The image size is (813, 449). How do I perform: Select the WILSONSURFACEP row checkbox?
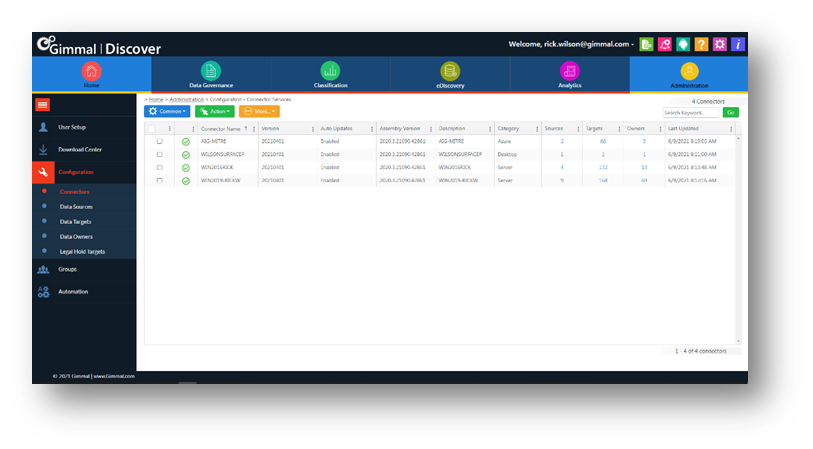point(160,155)
